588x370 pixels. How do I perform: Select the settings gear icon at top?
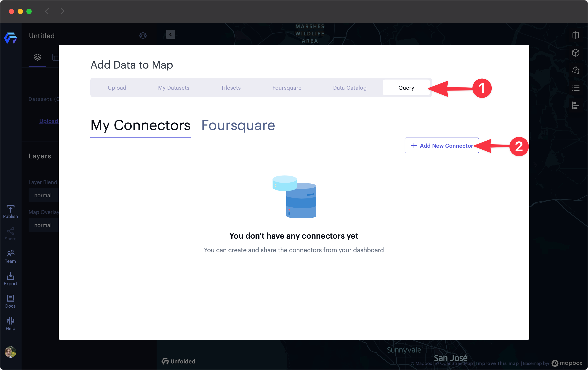[x=143, y=35]
